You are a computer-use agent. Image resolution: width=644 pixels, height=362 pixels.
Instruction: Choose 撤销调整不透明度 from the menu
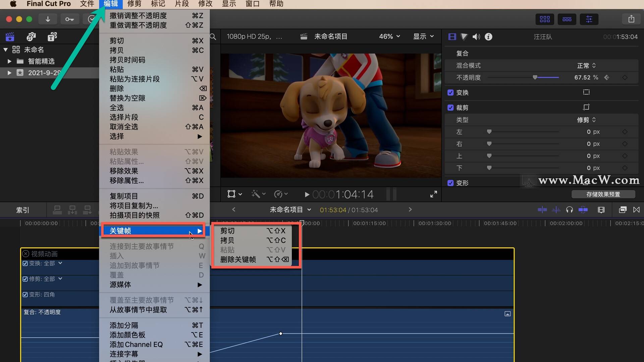point(155,16)
